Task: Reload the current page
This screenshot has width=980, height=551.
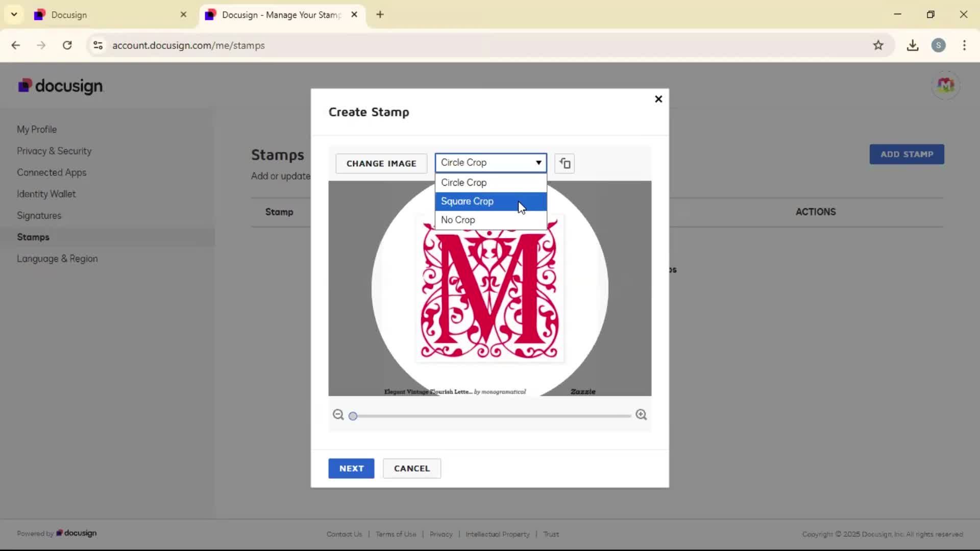Action: (67, 45)
